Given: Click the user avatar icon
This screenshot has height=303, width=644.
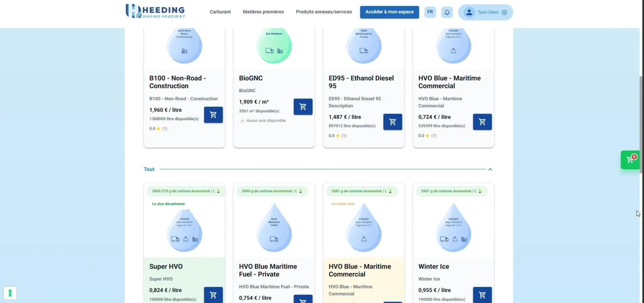Looking at the screenshot, I should 469,12.
